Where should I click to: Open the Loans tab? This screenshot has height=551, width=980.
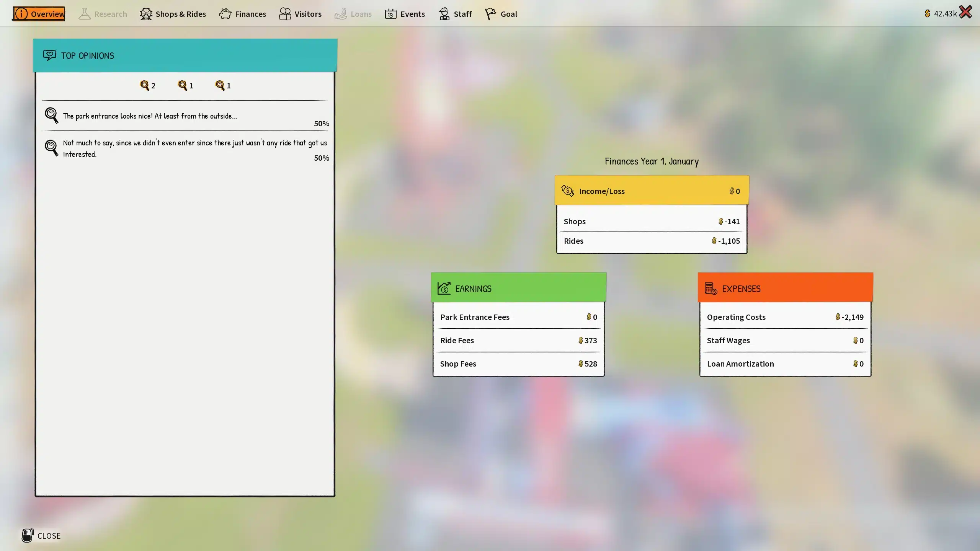click(353, 14)
